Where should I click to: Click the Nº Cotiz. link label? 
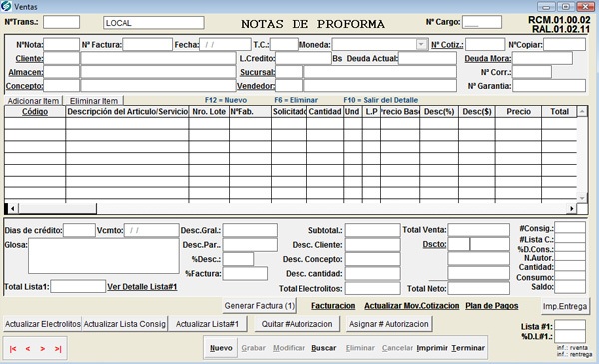(x=447, y=45)
